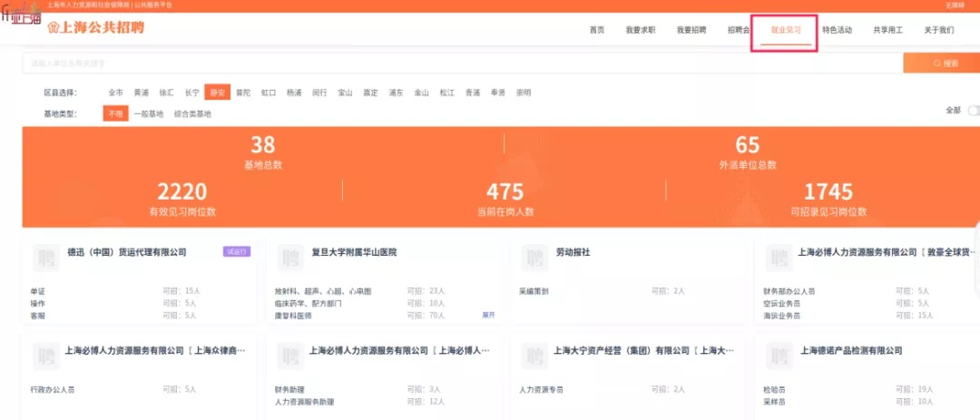Select 静安 in the district filter
This screenshot has height=420, width=980.
(x=217, y=93)
